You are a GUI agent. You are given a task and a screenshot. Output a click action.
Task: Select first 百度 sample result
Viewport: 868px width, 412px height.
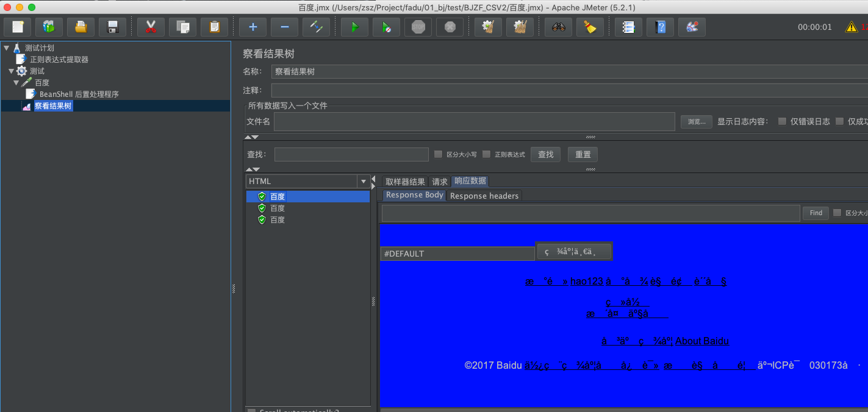point(307,196)
